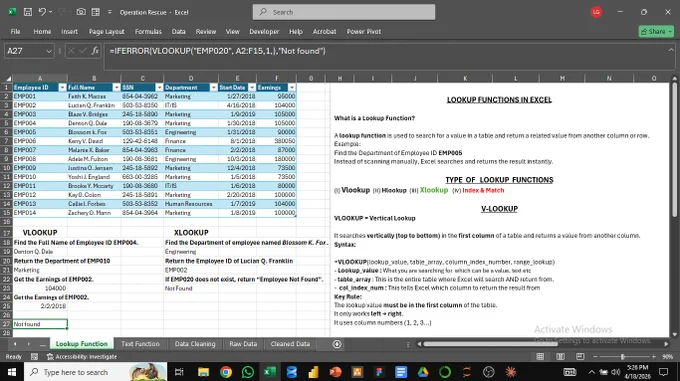680x381 pixels.
Task: Click the New Sheet plus icon
Action: coord(337,344)
